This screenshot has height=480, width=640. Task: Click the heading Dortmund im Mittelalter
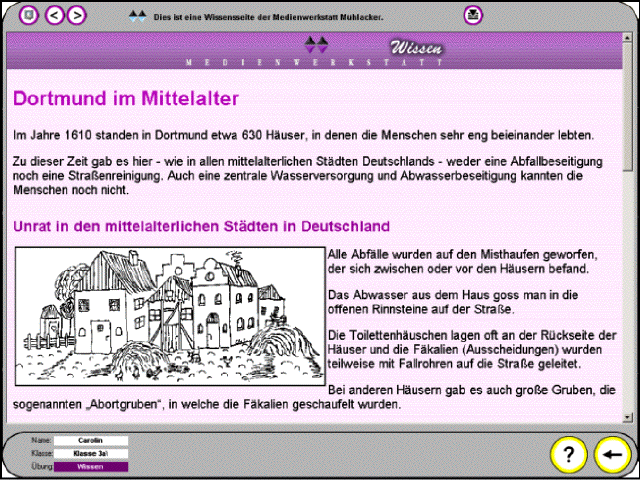[125, 99]
